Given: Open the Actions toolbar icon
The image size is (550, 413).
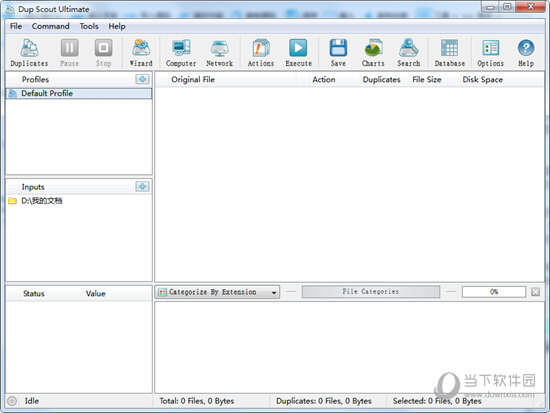Looking at the screenshot, I should point(261,53).
